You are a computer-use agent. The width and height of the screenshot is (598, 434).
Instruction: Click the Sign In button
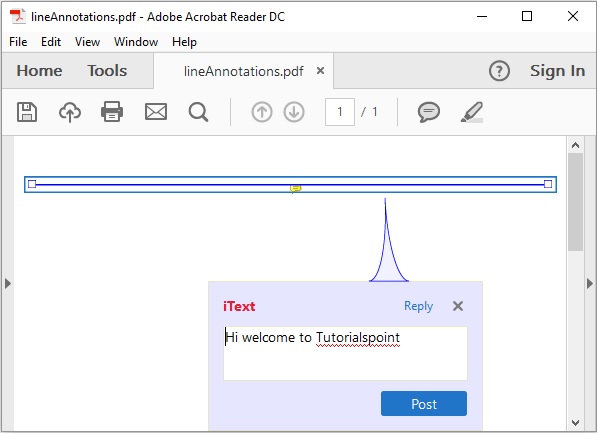coord(557,71)
